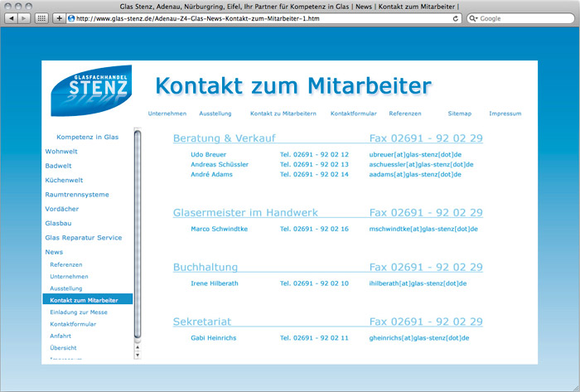Open Glas Reparatur Service in sidebar
The width and height of the screenshot is (580, 392).
tap(84, 238)
